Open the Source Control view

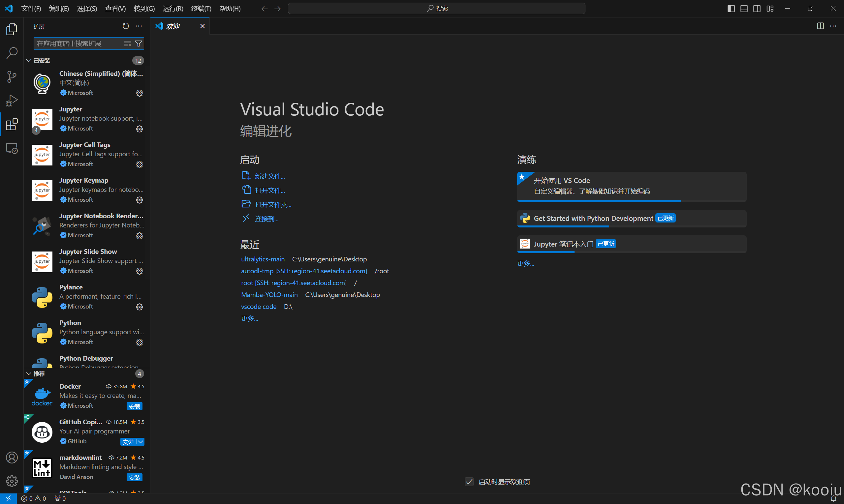[x=12, y=77]
